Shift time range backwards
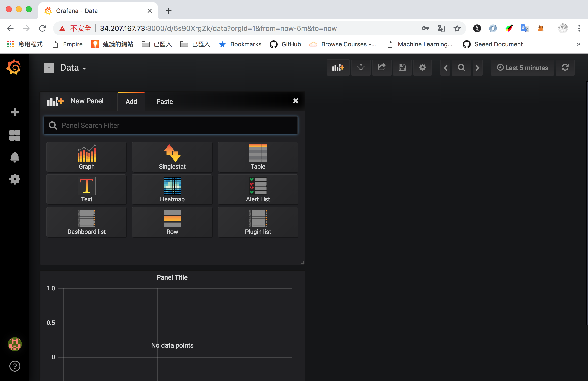 tap(445, 68)
